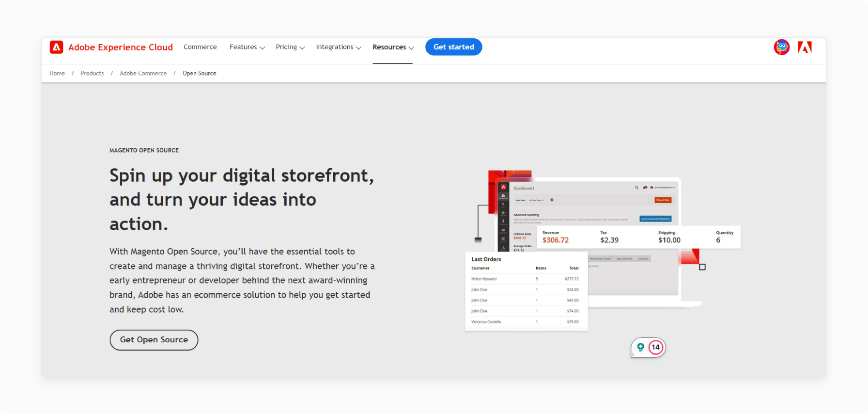The image size is (868, 414).
Task: Click the Adobe Experience Cloud logo icon
Action: (x=56, y=47)
